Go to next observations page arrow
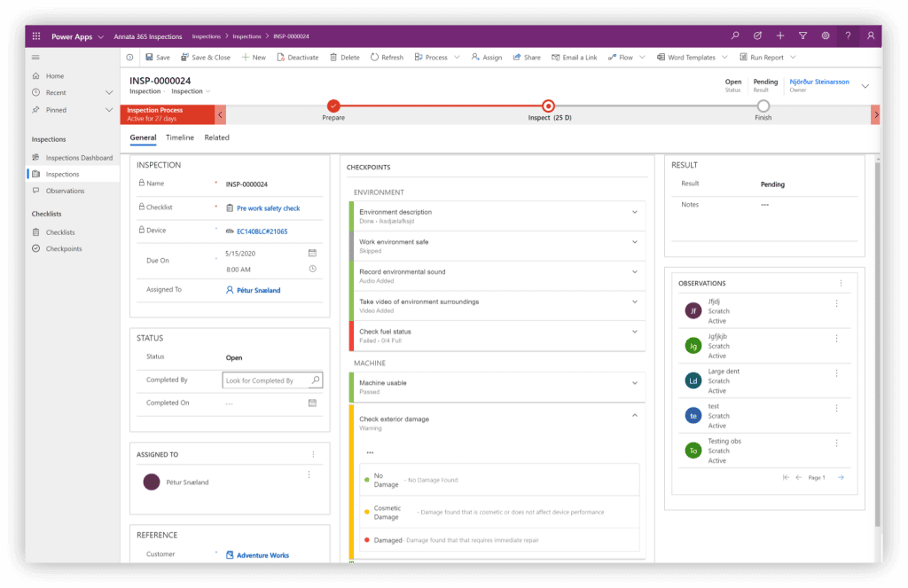This screenshot has width=908, height=588. click(x=841, y=478)
